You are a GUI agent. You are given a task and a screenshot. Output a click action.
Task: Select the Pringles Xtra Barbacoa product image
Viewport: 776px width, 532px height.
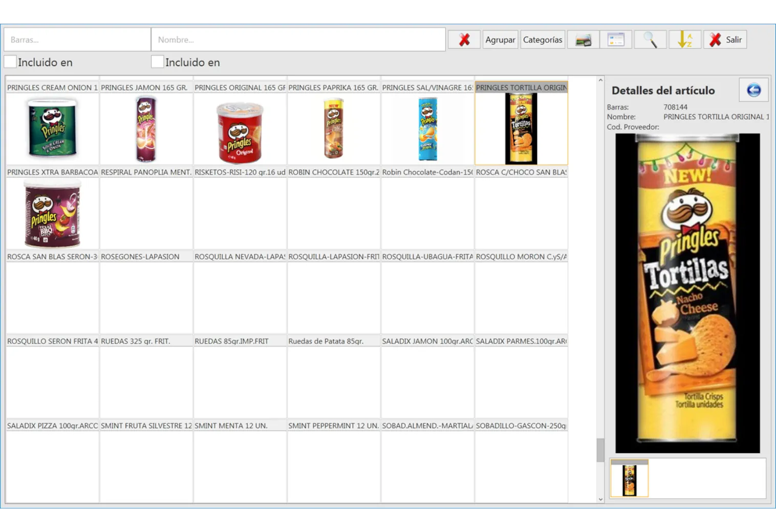(x=52, y=214)
